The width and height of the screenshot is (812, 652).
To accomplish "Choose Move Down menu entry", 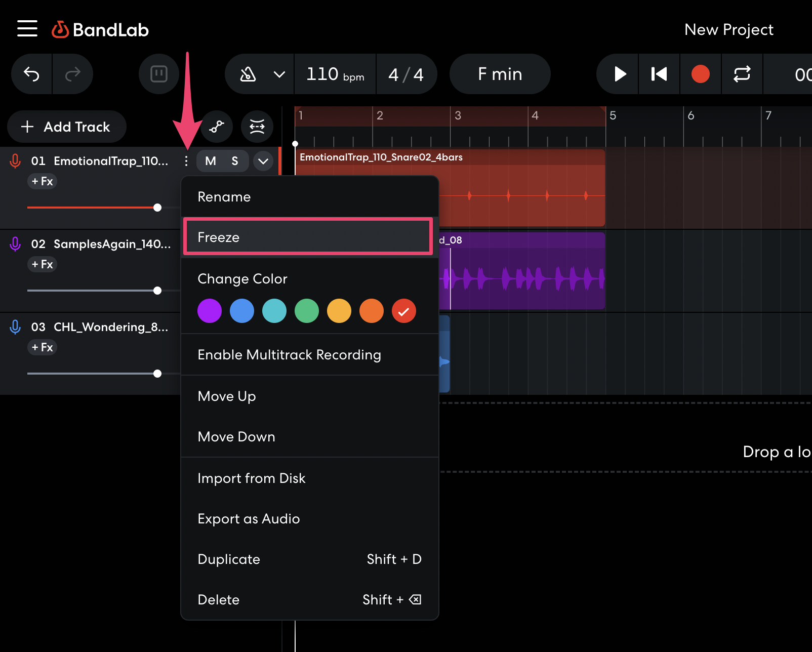I will [309, 437].
